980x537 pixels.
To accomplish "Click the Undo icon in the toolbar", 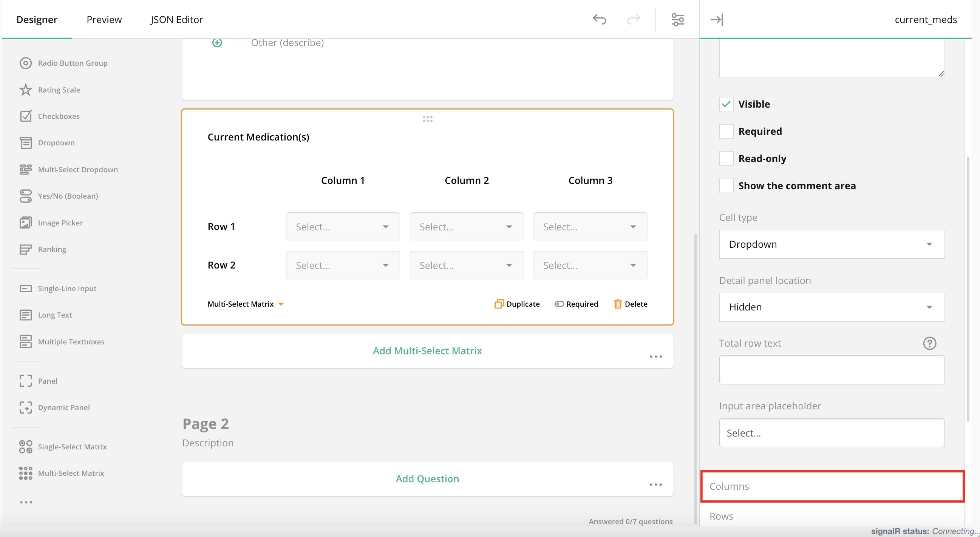I will (x=598, y=19).
